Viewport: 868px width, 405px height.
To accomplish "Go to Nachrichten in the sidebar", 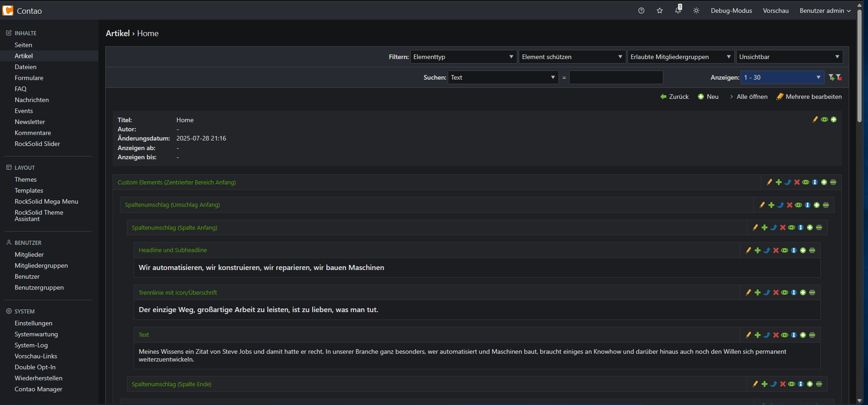I will [32, 100].
